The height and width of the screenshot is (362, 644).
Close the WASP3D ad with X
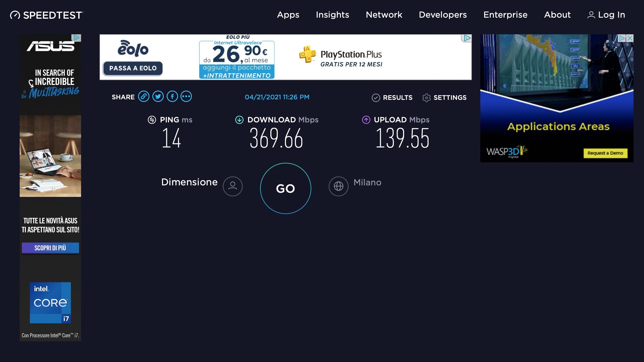630,38
